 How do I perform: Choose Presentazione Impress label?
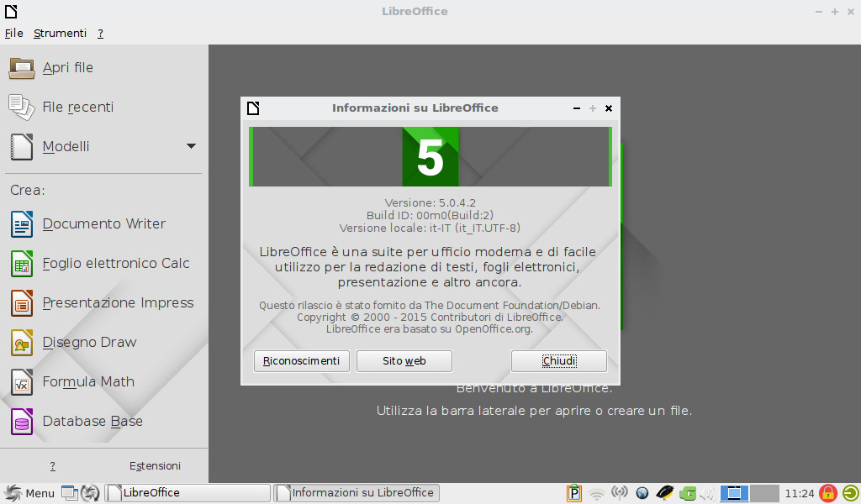[x=118, y=302]
